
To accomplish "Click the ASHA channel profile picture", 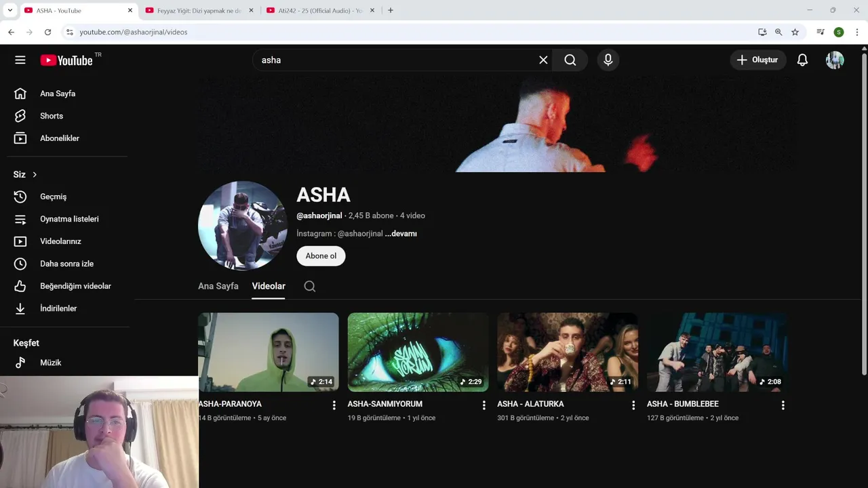I will tap(243, 226).
